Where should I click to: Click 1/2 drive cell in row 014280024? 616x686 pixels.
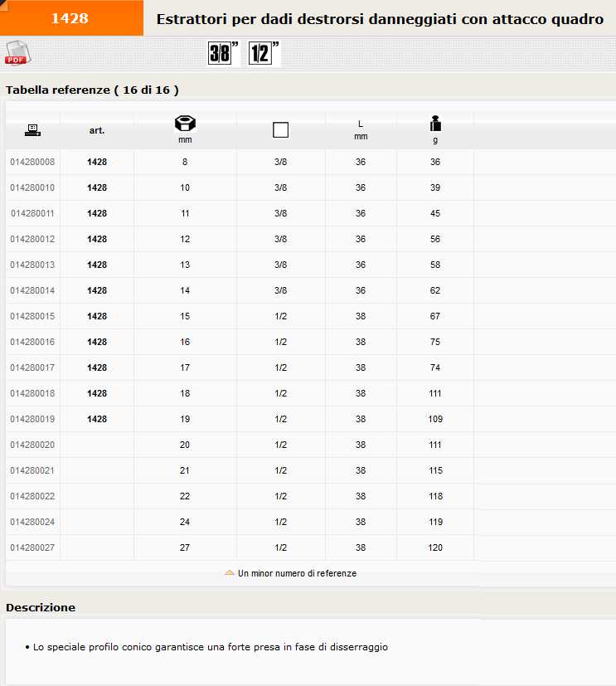click(x=281, y=522)
